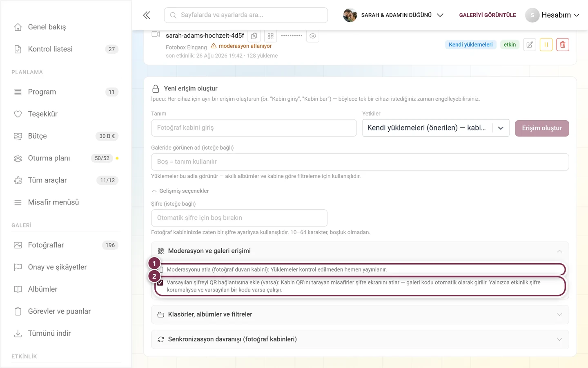
Task: Reveal hidden password with eye icon
Action: 313,36
